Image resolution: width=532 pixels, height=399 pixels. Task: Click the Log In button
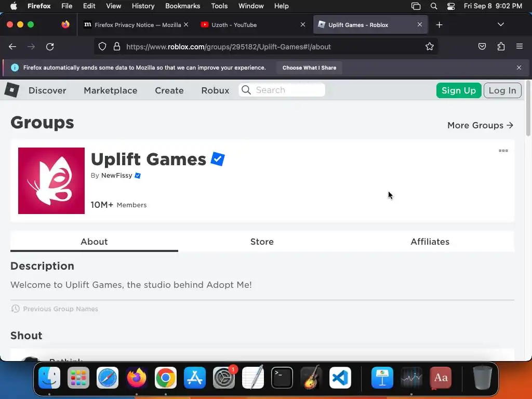(502, 90)
